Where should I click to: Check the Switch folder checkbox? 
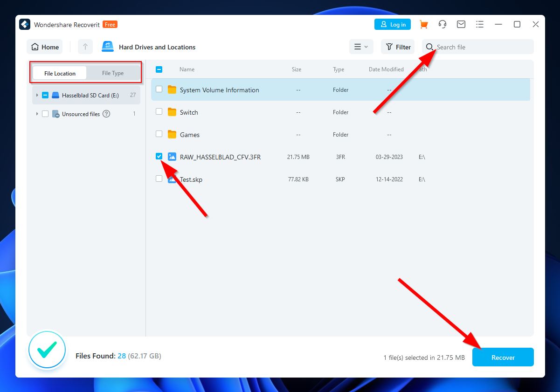[x=159, y=111]
